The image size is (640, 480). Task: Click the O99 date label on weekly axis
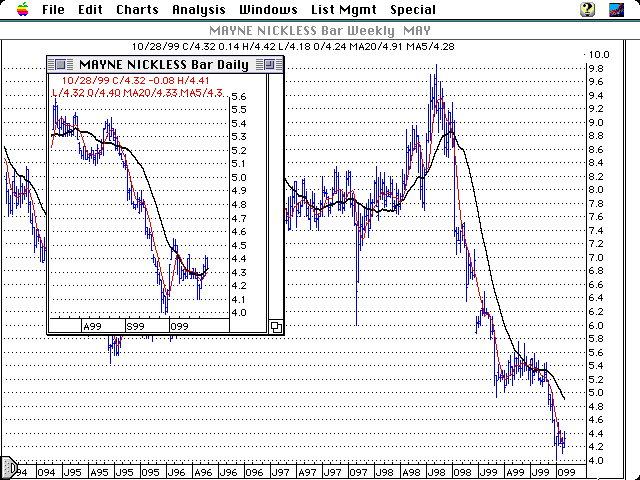[x=567, y=473]
